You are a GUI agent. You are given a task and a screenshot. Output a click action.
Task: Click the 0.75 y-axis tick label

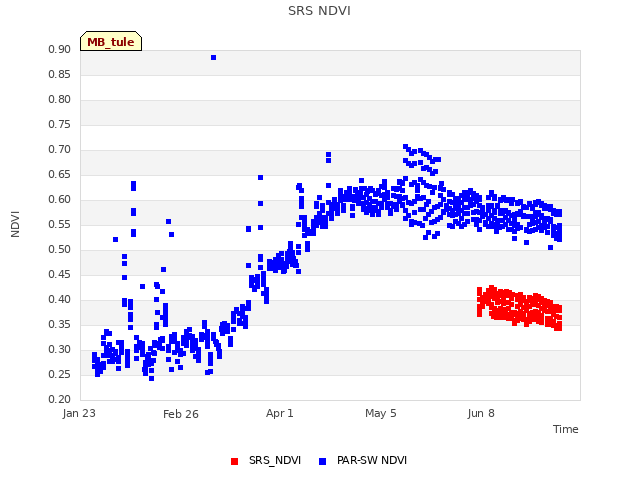pyautogui.click(x=59, y=124)
